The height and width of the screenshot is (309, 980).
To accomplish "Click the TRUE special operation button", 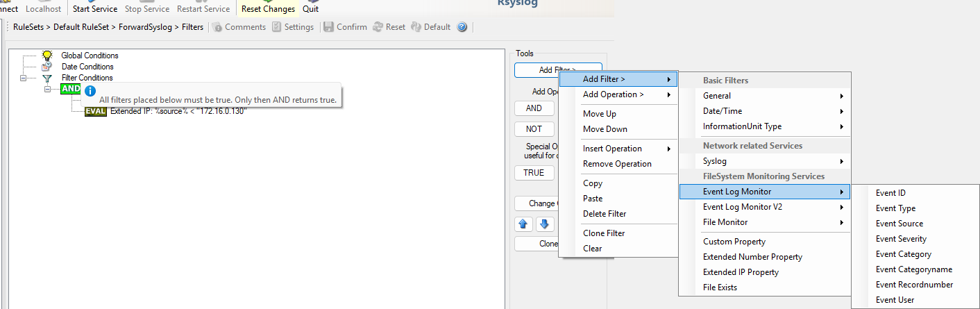I will tap(534, 173).
